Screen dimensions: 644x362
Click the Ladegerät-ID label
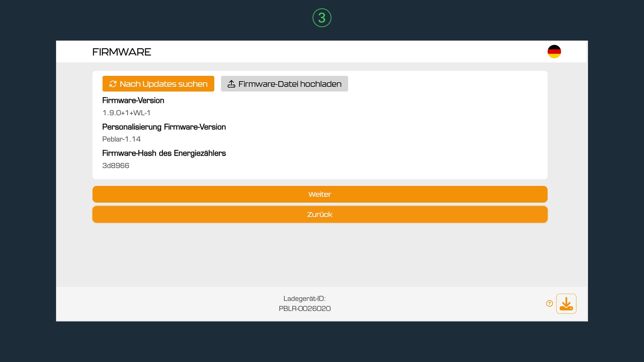pos(305,299)
